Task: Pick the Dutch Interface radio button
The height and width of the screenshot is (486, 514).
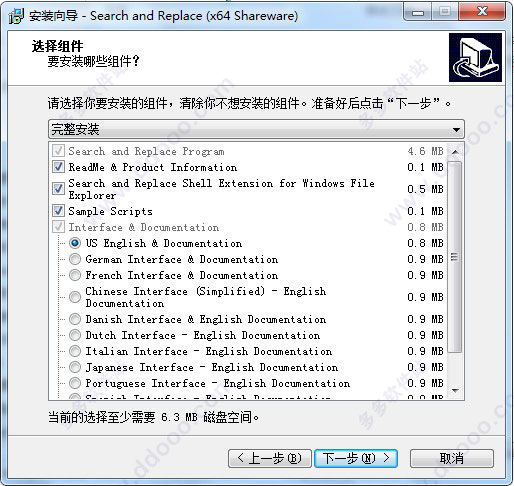Action: pyautogui.click(x=75, y=335)
